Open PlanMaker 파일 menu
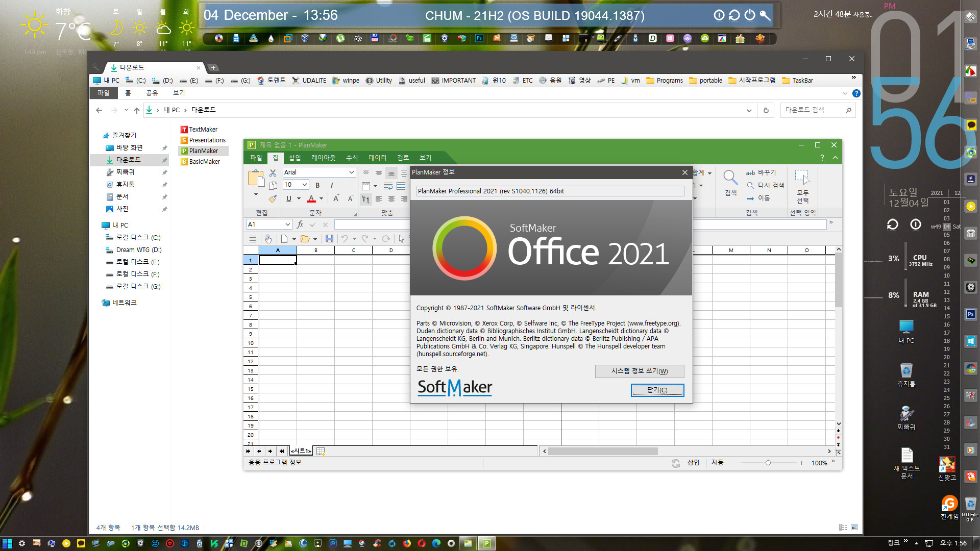Image resolution: width=980 pixels, height=551 pixels. (x=256, y=158)
